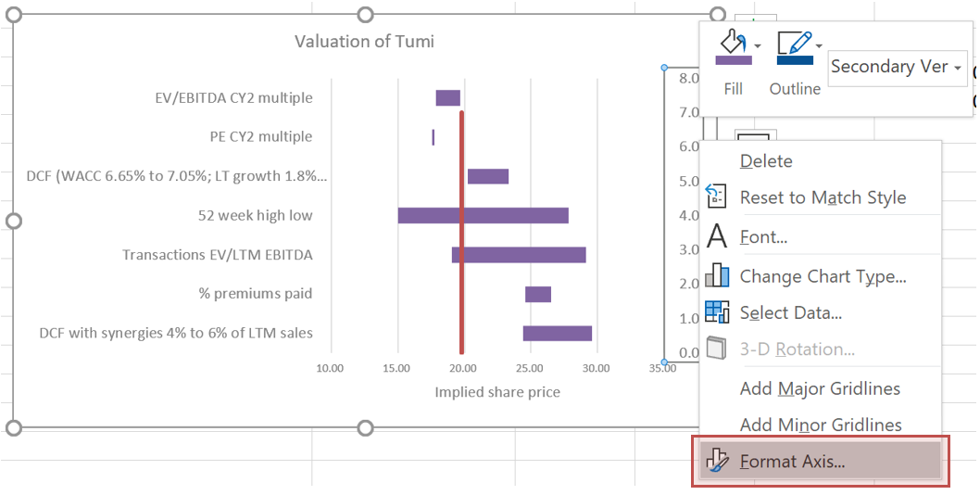
Task: Select the 'Implied share price' axis title
Action: [497, 392]
